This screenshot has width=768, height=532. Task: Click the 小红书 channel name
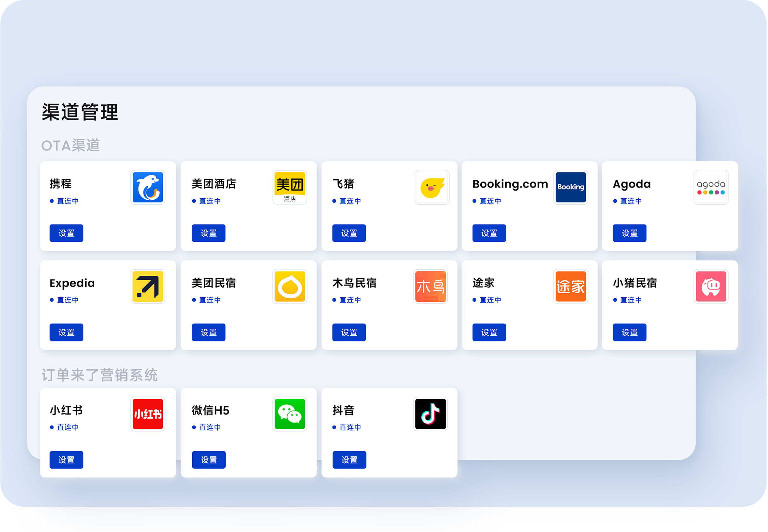[66, 410]
